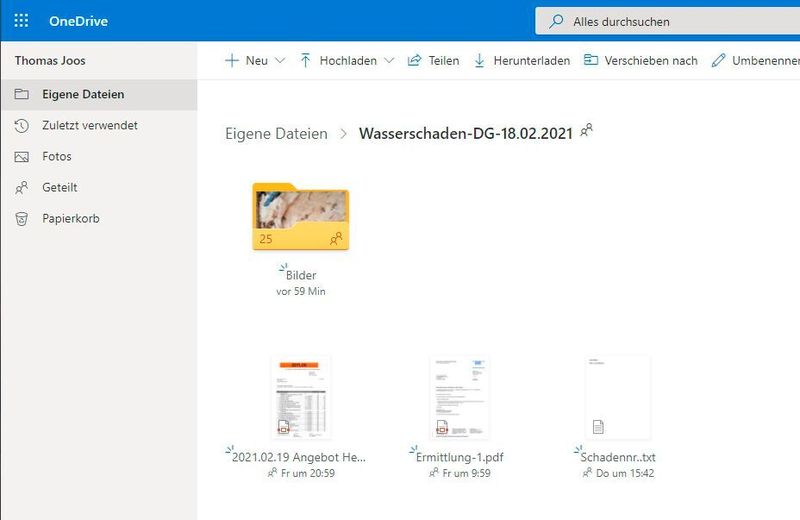800x520 pixels.
Task: Click the shared icon on the Bilder folder
Action: 336,238
